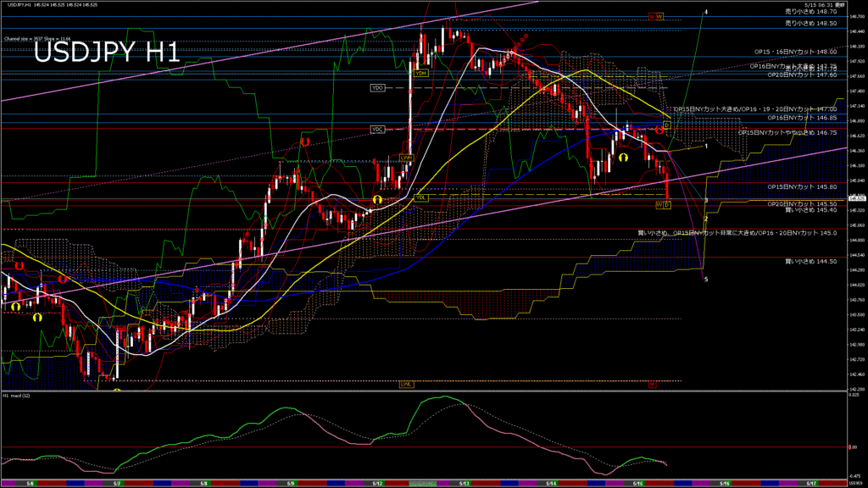
Task: Click the LWH last-week-high label
Action: click(407, 158)
